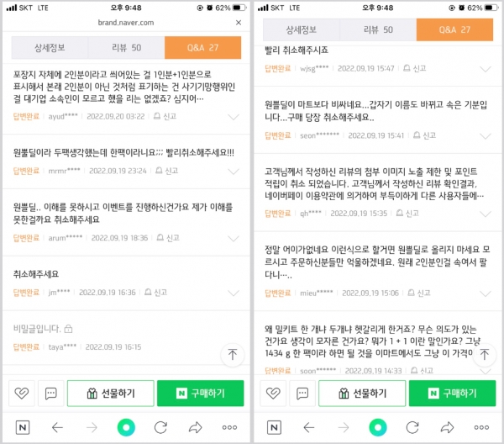Reload page with left browser's refresh icon

pos(160,427)
